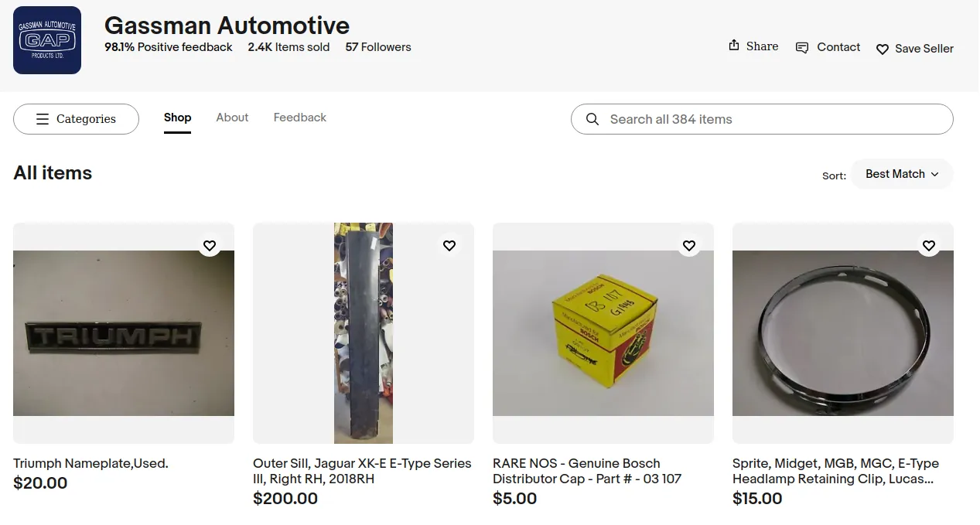The image size is (980, 525).
Task: Click the Gassman Automotive GAP logo
Action: (47, 40)
